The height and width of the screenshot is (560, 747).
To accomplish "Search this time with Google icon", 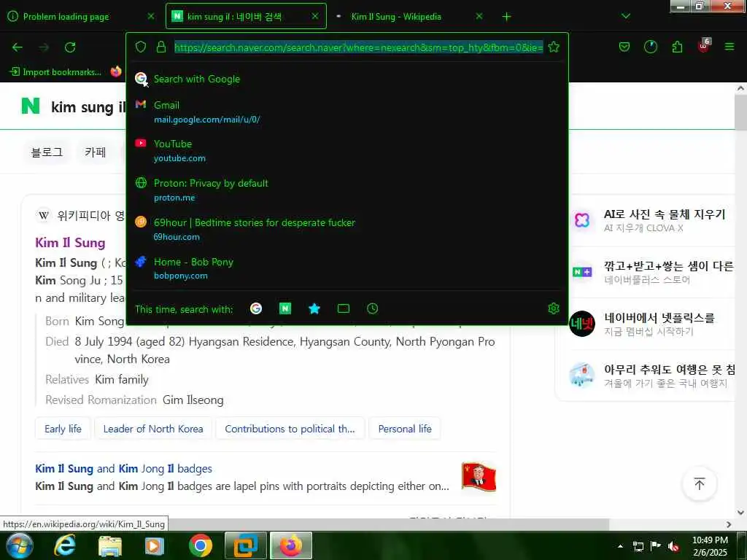I will point(256,308).
